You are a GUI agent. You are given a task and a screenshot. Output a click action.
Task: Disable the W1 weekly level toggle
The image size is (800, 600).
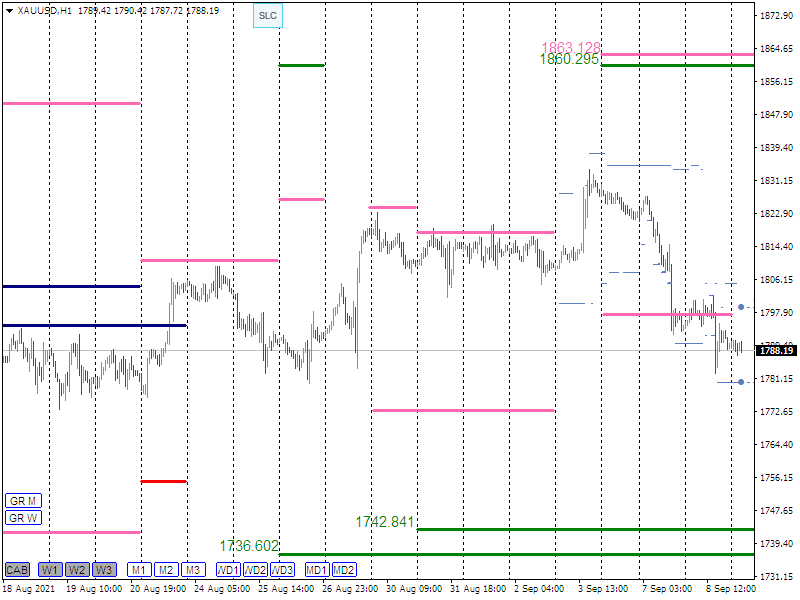coord(50,570)
